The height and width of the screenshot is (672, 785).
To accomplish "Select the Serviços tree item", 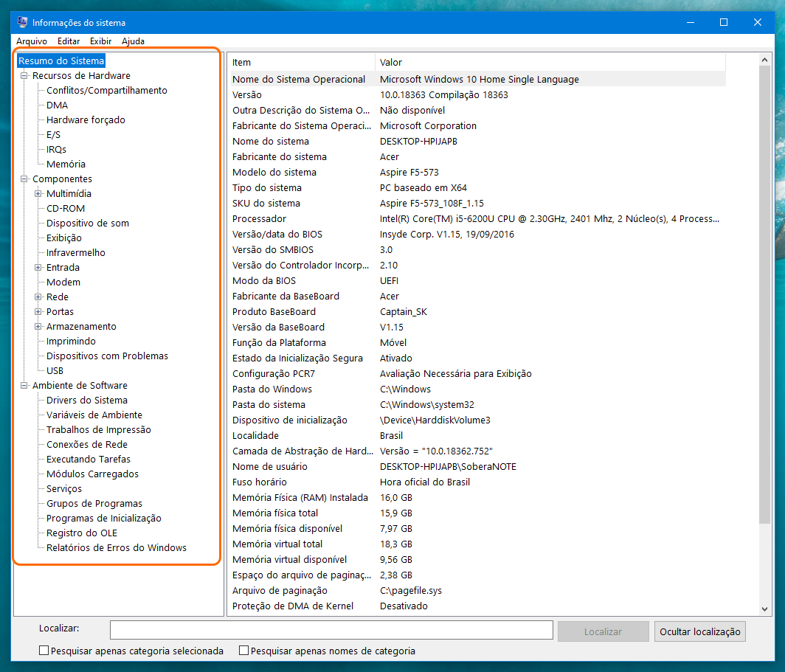I will point(64,489).
